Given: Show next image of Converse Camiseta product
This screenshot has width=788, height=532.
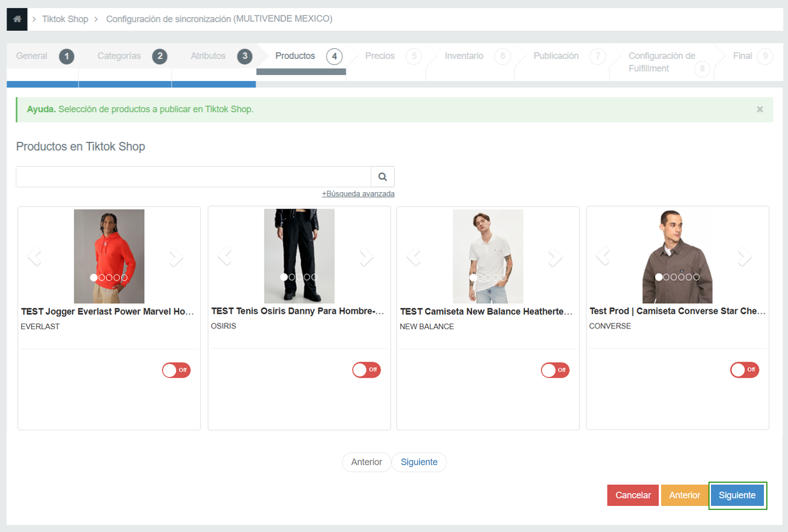Looking at the screenshot, I should (744, 257).
